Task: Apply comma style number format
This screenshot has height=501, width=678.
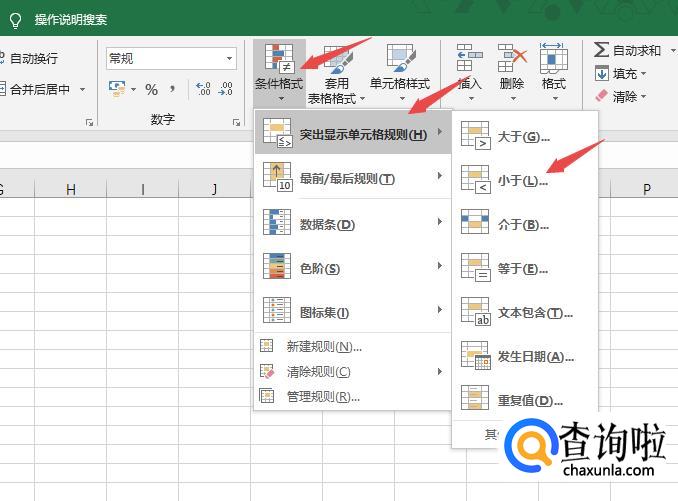Action: tap(173, 89)
